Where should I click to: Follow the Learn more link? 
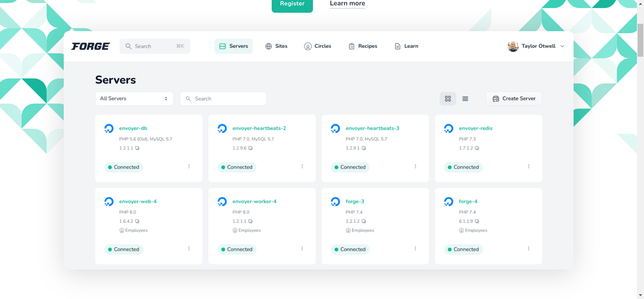pos(347,4)
